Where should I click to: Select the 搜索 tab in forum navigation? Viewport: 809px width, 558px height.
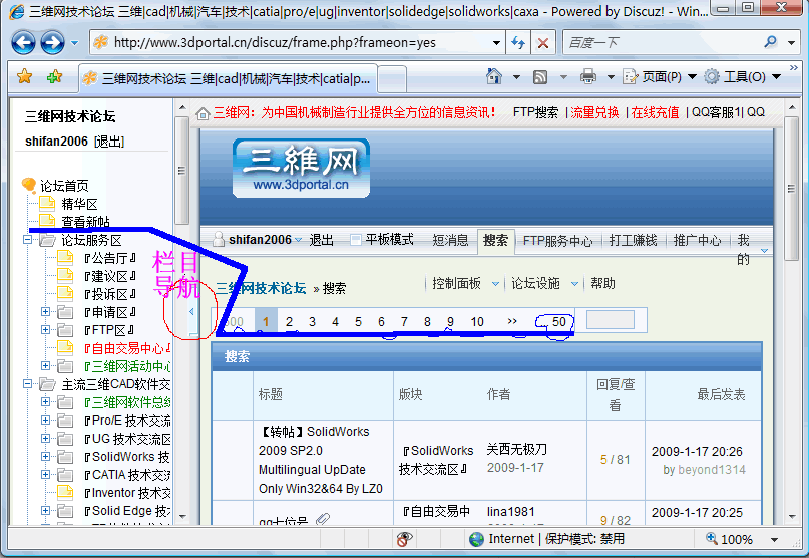click(x=495, y=240)
